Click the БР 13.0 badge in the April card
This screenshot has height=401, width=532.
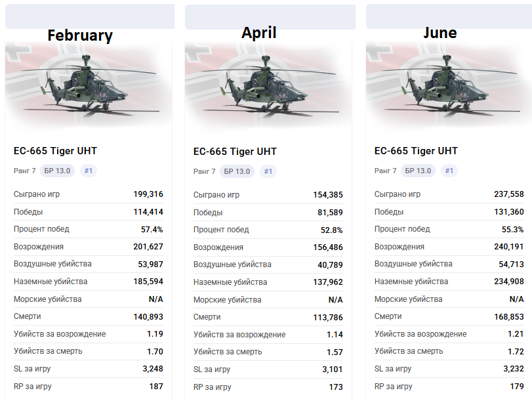pos(237,171)
